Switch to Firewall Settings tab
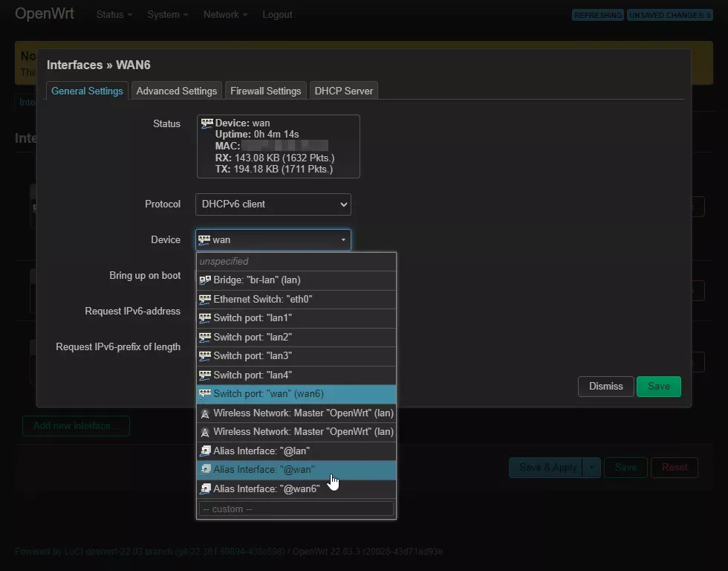 click(x=266, y=91)
